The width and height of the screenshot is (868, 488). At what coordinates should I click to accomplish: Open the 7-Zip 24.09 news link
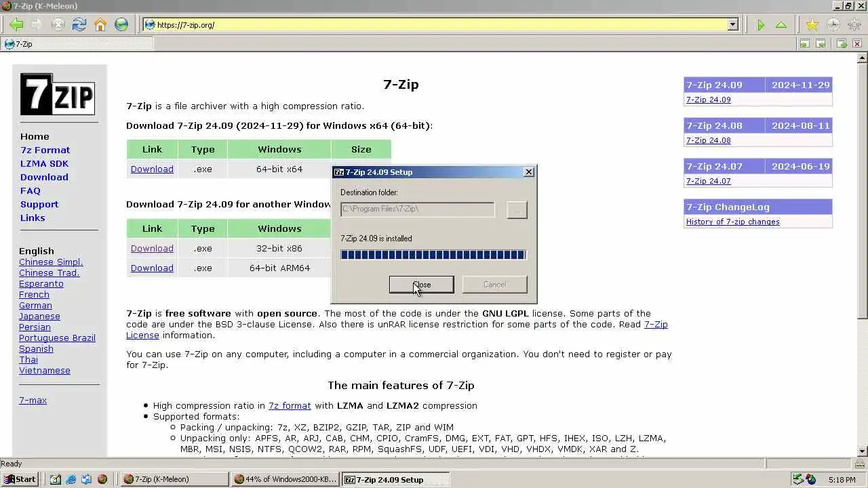pos(708,100)
